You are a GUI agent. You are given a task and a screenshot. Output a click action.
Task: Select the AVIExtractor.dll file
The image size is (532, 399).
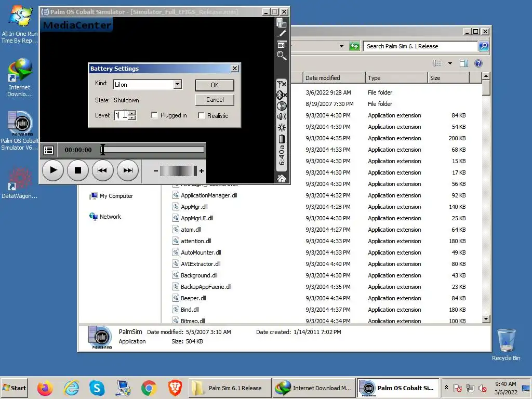201,263
